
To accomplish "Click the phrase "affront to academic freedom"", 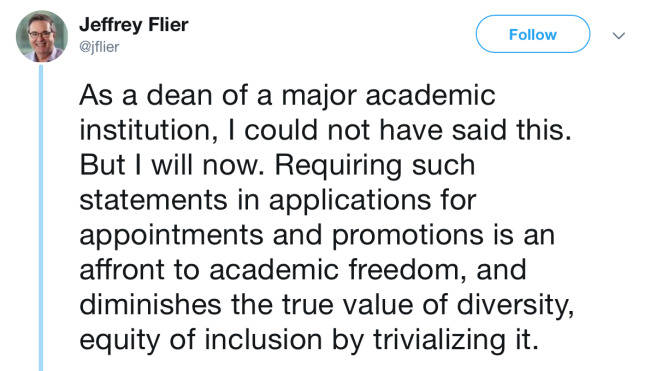I will 269,270.
